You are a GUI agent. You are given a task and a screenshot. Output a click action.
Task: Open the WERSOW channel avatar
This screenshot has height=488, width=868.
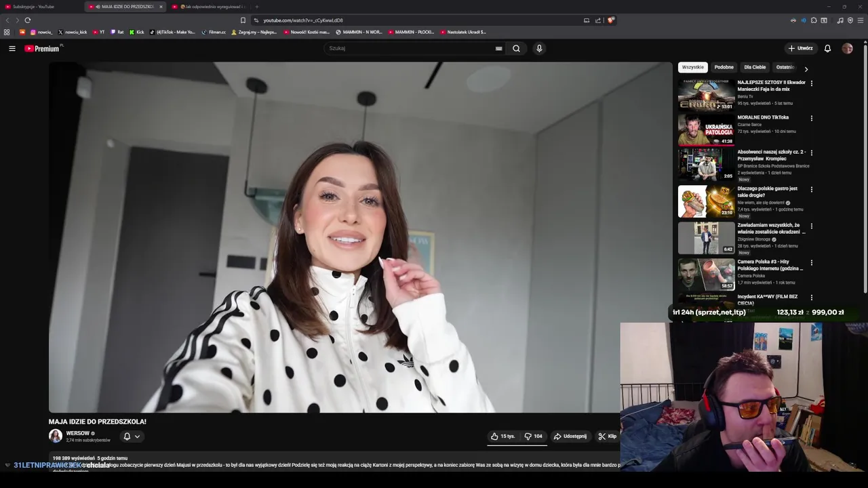pos(56,436)
